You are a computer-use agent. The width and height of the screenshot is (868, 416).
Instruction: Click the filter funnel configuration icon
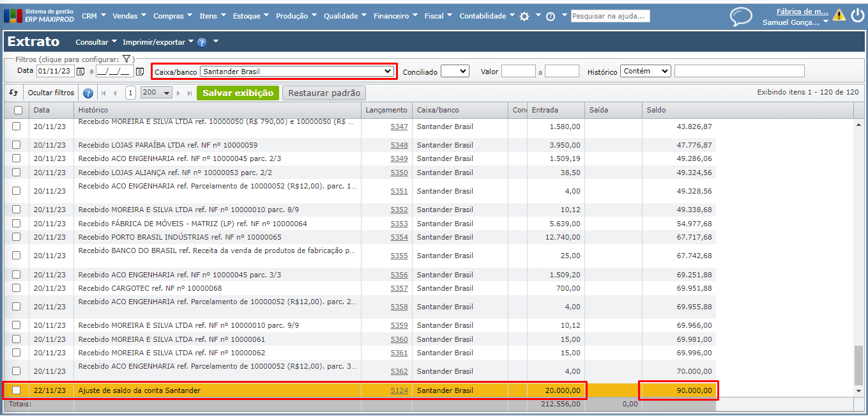pos(126,59)
